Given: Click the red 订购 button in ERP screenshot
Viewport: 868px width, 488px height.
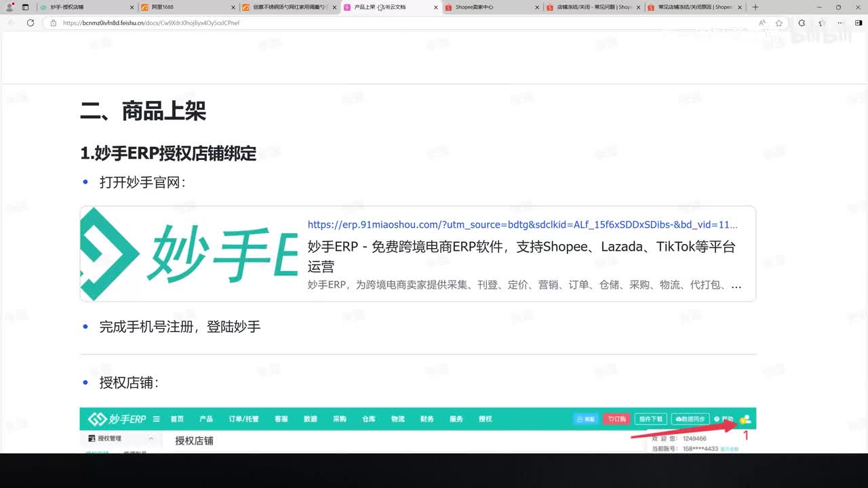Looking at the screenshot, I should 617,419.
